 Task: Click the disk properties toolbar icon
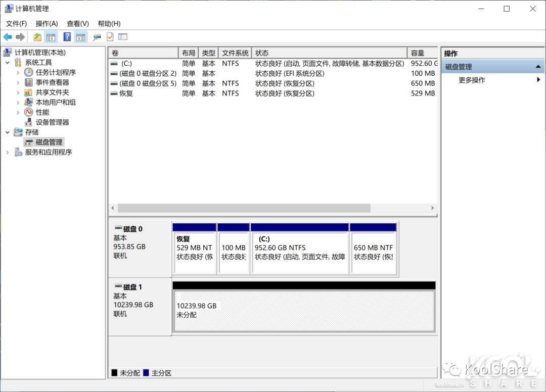click(x=98, y=36)
